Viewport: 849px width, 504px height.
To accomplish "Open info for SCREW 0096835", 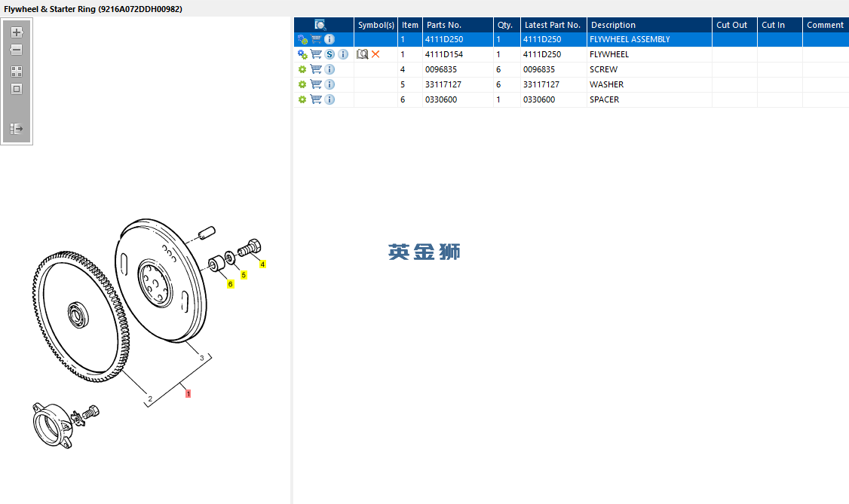I will point(329,70).
